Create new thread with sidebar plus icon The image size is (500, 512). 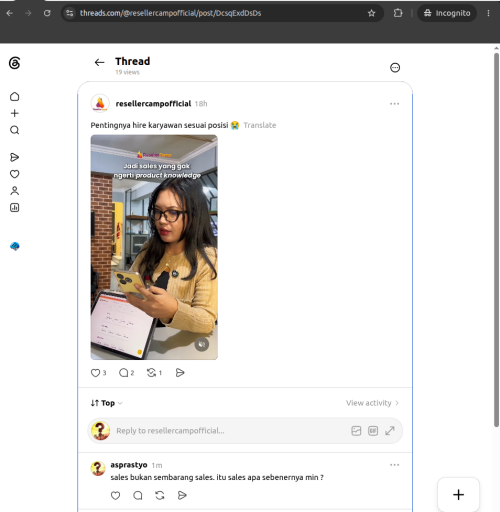point(14,113)
